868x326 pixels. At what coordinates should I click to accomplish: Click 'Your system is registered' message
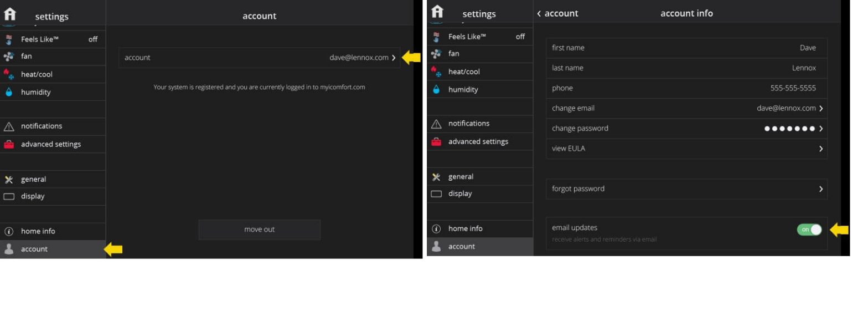[259, 88]
